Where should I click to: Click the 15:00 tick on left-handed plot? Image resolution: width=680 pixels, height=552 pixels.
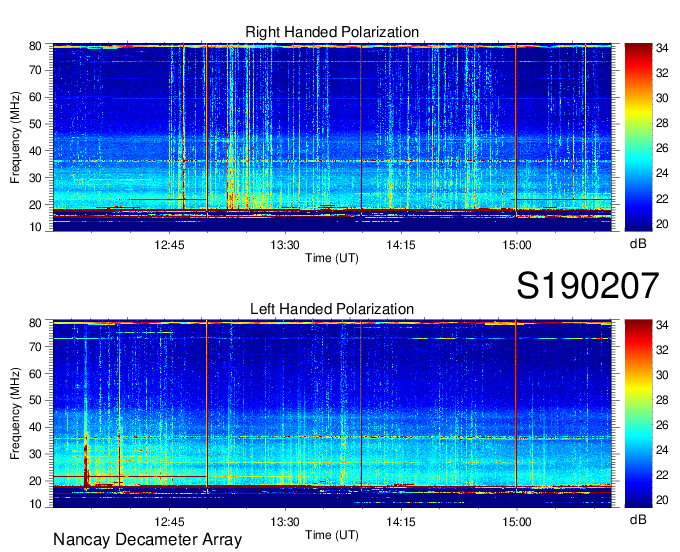[517, 522]
